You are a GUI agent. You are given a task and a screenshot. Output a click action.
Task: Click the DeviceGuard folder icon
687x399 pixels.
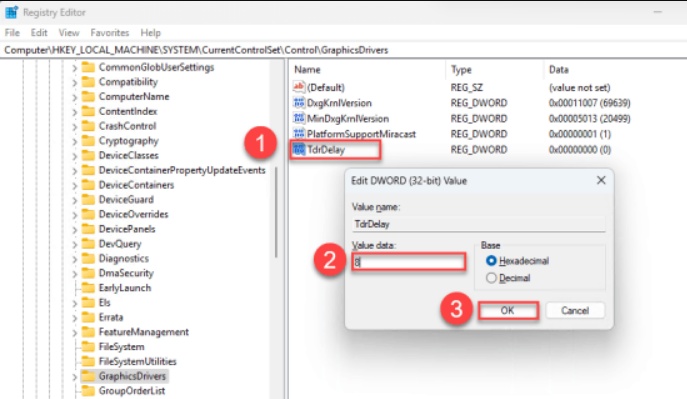(88, 200)
